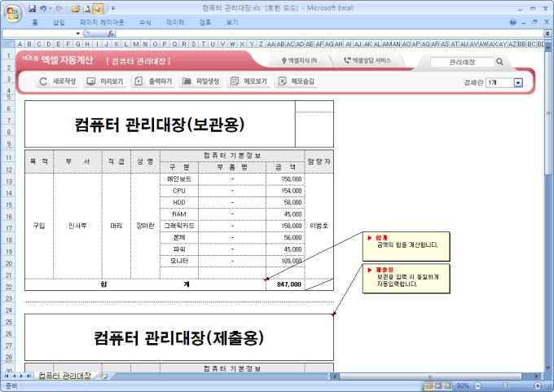Open the 검토 ribbon tab
Viewport: 554px width, 392px height.
point(205,22)
